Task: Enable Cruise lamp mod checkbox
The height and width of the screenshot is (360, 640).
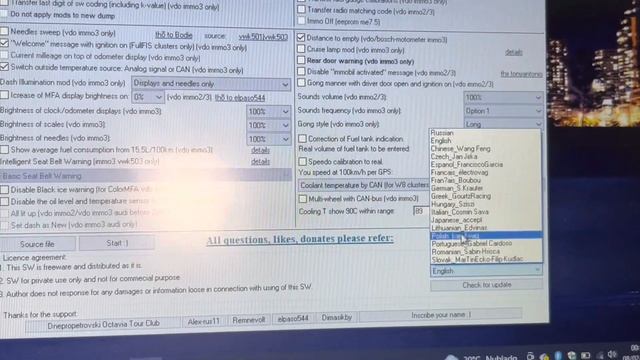Action: tap(301, 49)
